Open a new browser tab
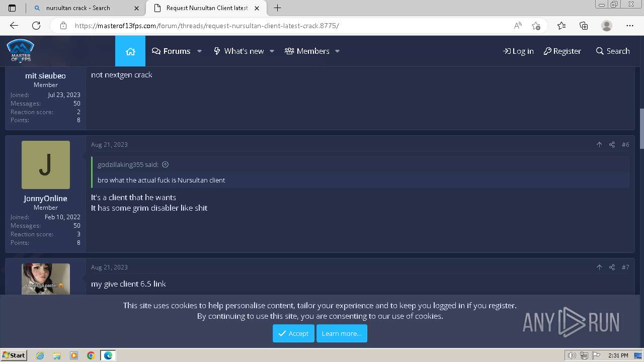This screenshot has width=644, height=362. [x=277, y=8]
